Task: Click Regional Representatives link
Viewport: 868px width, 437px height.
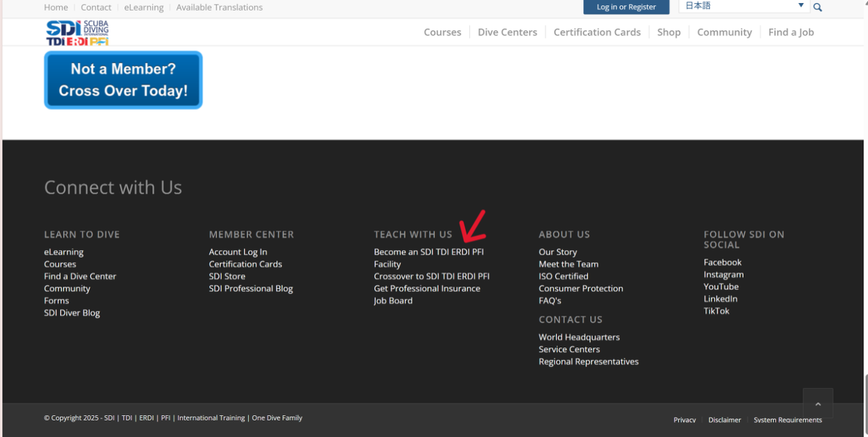Action: pos(588,362)
